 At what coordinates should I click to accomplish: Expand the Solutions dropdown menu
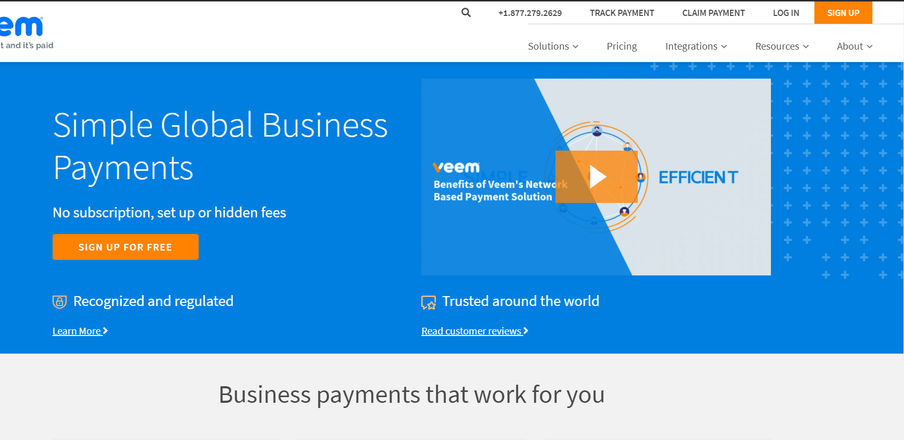point(553,46)
